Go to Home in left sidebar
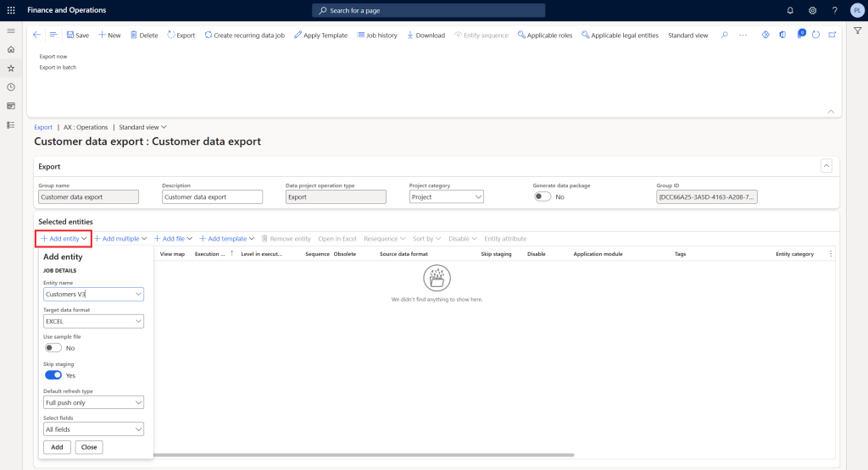 (11, 50)
